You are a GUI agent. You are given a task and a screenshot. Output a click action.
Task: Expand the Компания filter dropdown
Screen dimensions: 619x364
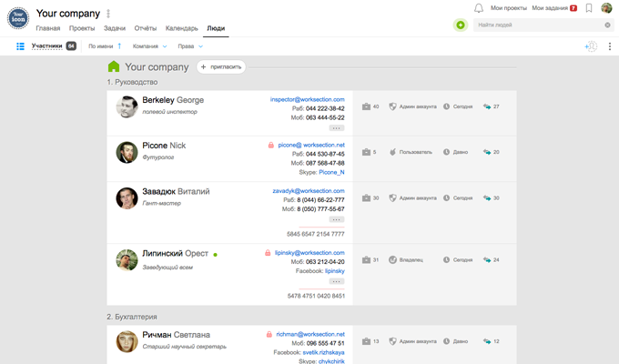[149, 46]
